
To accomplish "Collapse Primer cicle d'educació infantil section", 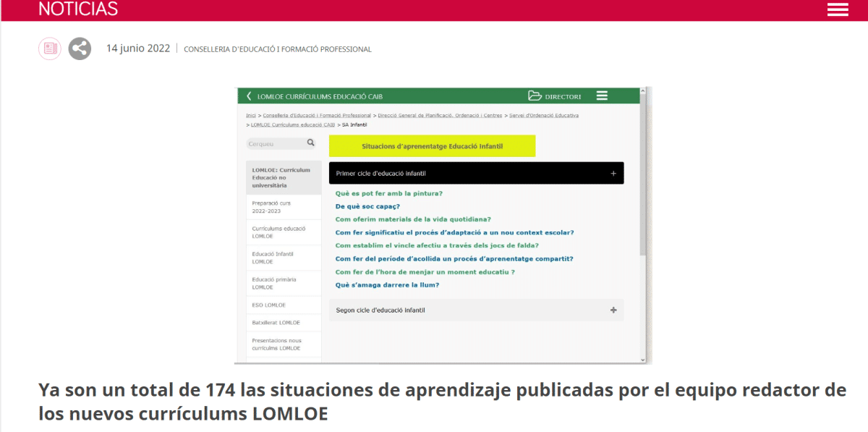I will (x=613, y=174).
